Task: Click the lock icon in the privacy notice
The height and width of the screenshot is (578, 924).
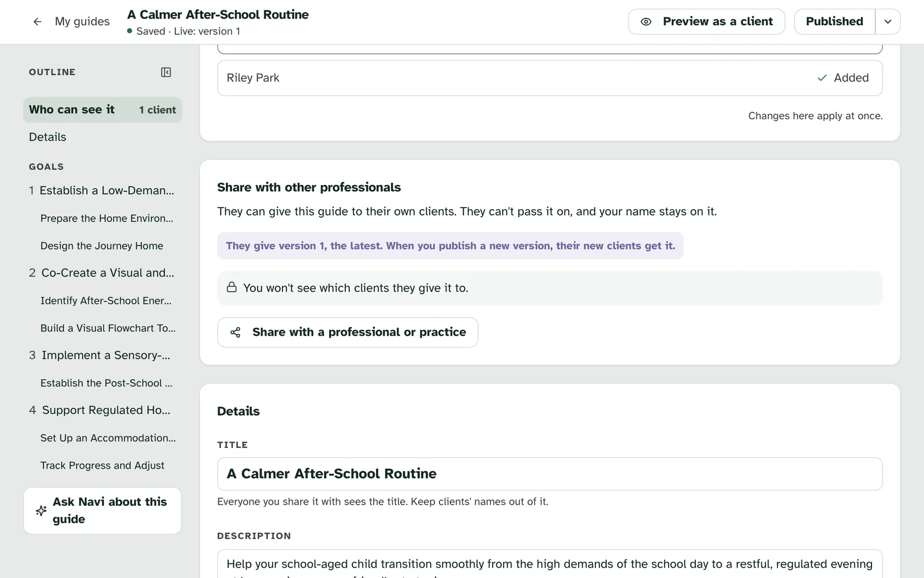Action: coord(232,287)
